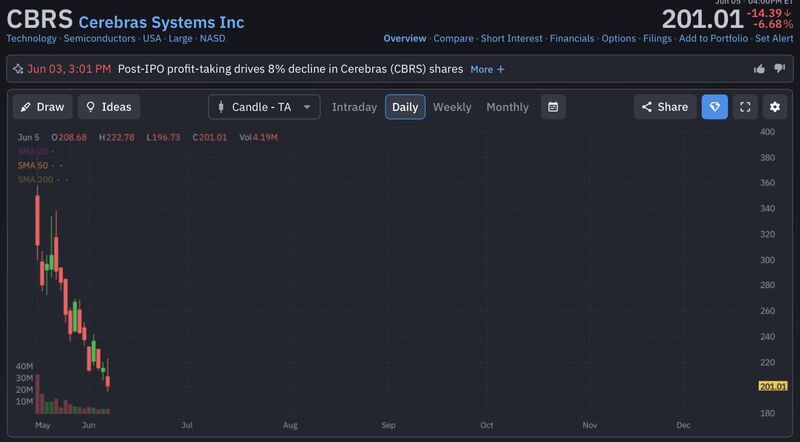This screenshot has width=800, height=442.
Task: Click the Semiconductors industry link
Action: [99, 38]
